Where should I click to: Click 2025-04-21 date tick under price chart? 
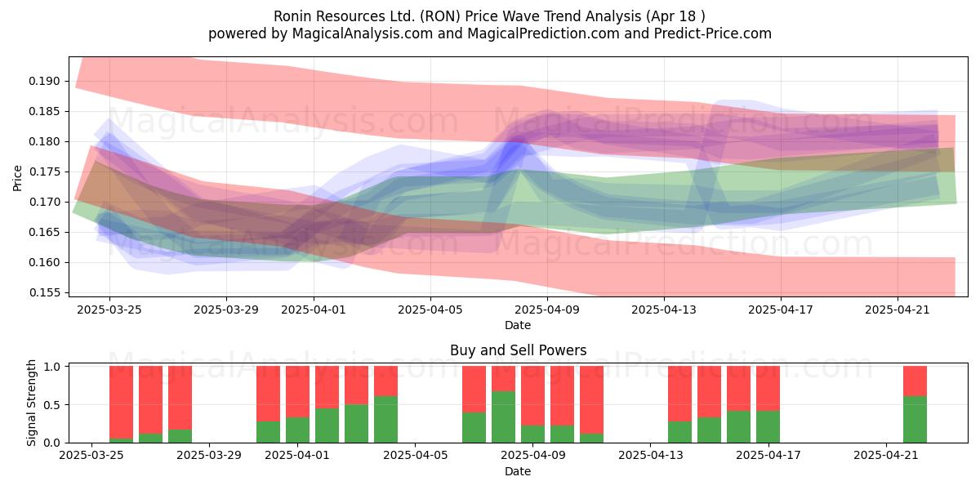898,310
